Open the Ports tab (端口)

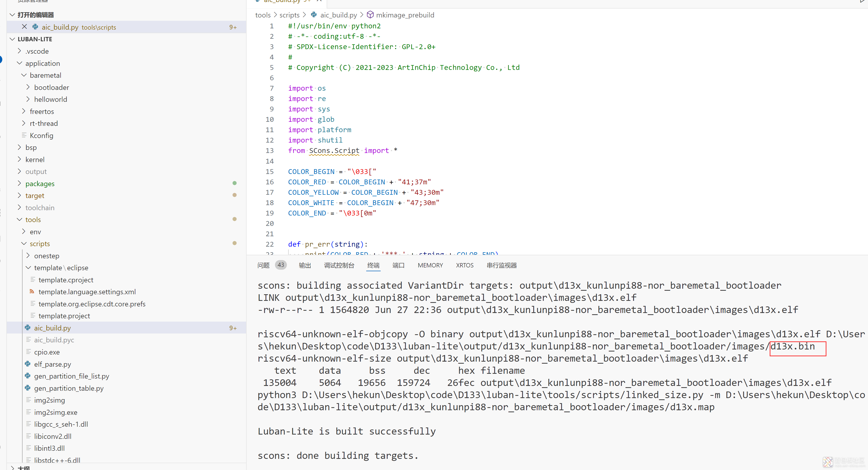coord(398,265)
